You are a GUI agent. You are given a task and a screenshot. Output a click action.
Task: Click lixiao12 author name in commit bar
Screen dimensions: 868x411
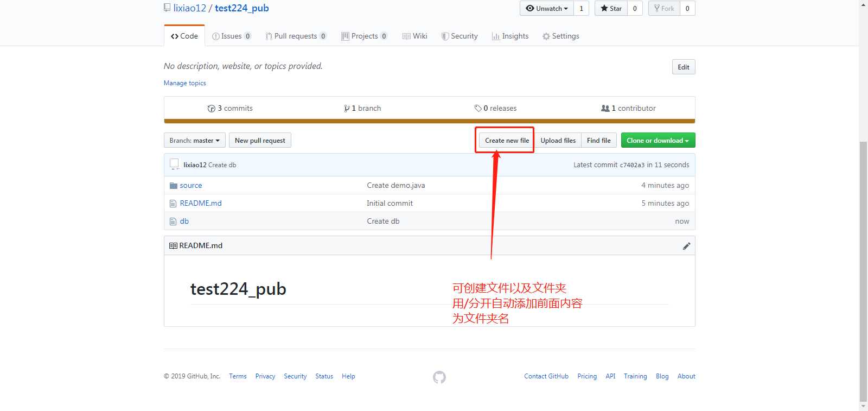(195, 165)
